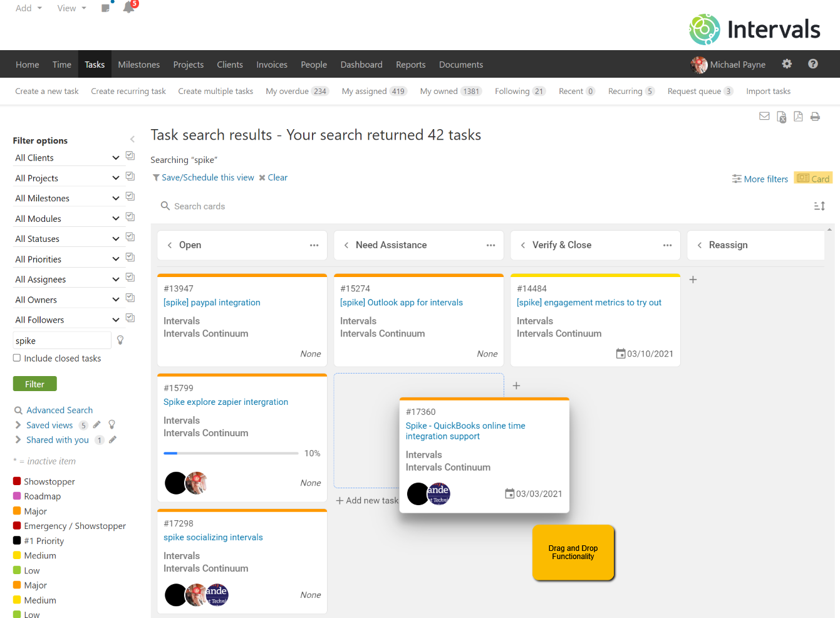Open the All Assignees dropdown
840x618 pixels.
(x=115, y=279)
